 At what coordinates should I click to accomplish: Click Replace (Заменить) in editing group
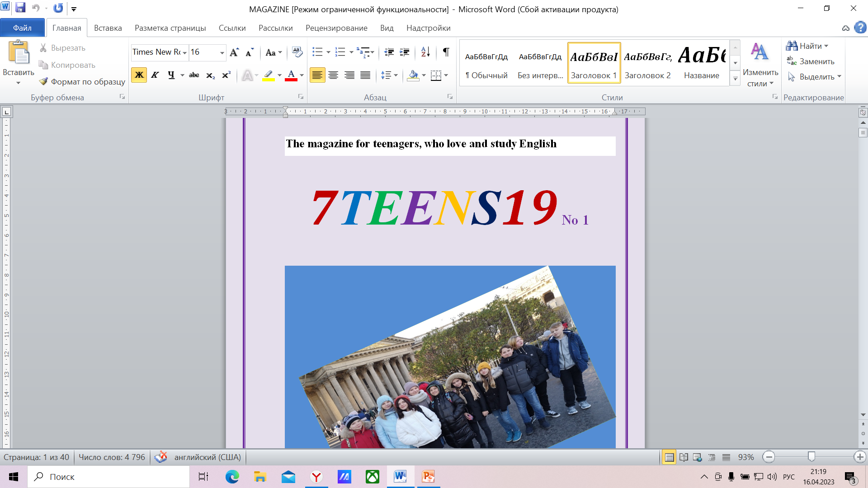[811, 61]
